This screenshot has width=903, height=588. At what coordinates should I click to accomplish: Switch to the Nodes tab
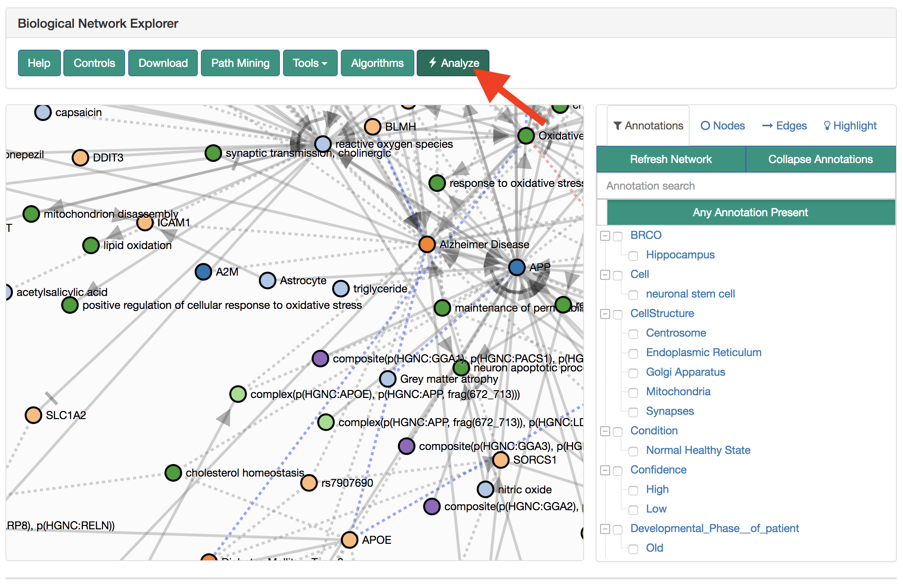click(722, 125)
